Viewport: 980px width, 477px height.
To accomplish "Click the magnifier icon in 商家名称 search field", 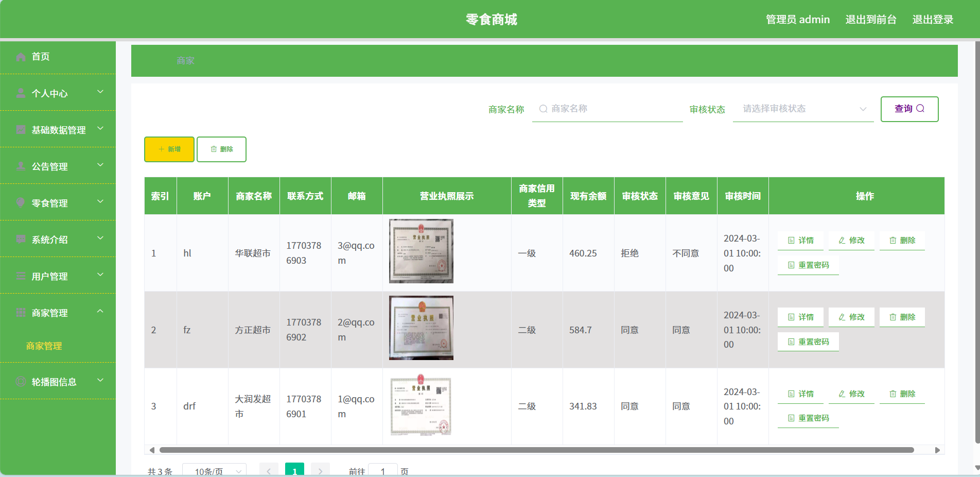I will (543, 109).
